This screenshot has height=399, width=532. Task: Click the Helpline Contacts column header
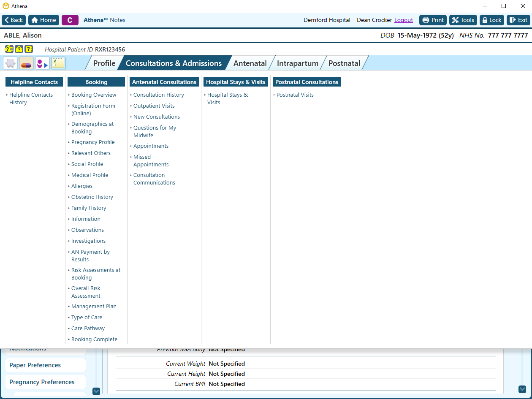pos(34,82)
